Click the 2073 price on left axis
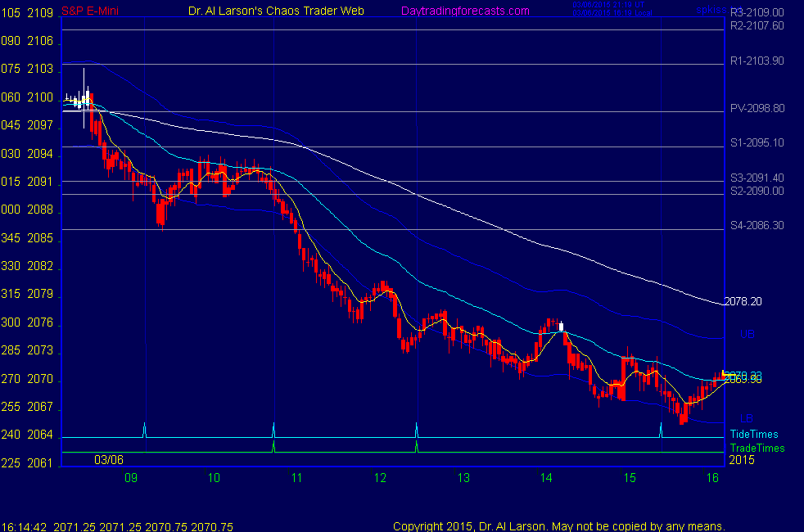Image resolution: width=804 pixels, height=532 pixels. point(40,350)
